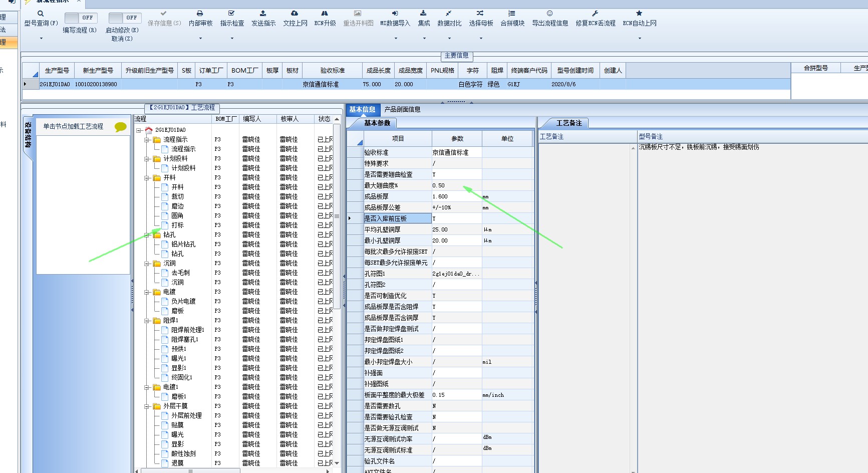The image size is (868, 473).
Task: Switch to the 基本信息 tab
Action: (x=362, y=109)
